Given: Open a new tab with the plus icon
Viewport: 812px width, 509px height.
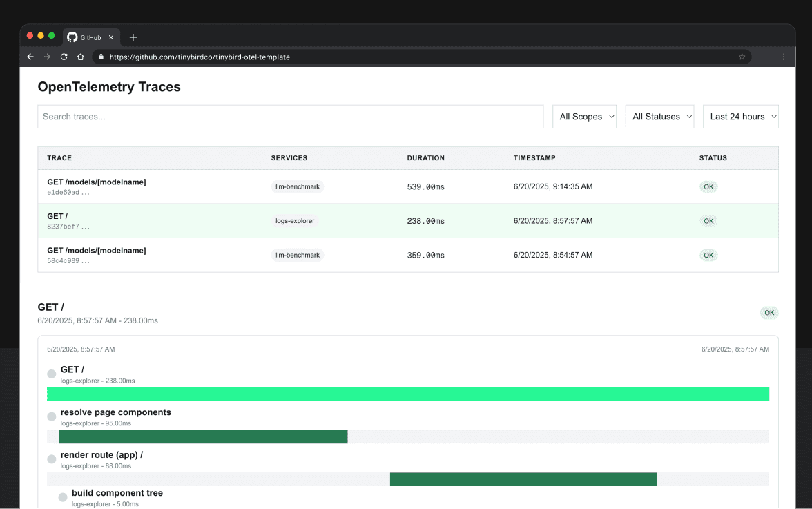Looking at the screenshot, I should point(133,37).
